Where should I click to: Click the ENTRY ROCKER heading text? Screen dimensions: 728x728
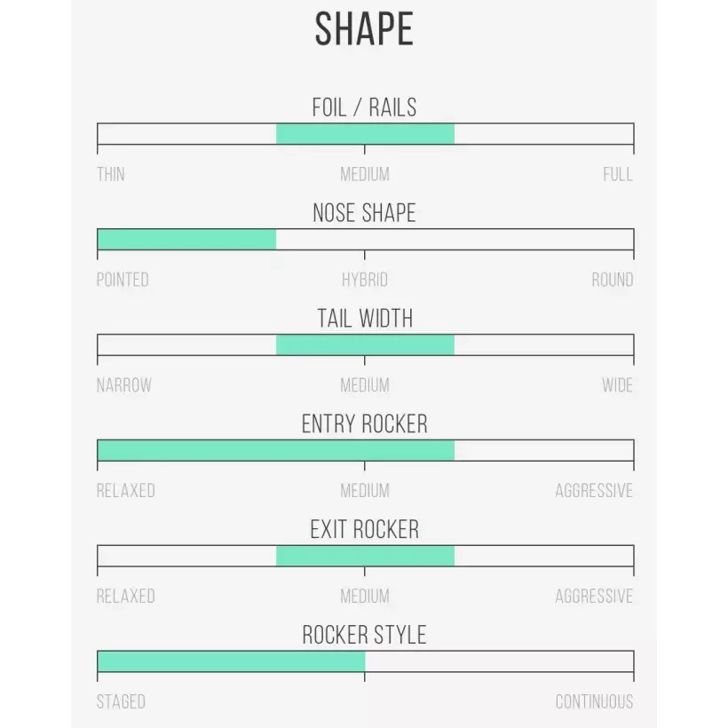click(x=364, y=424)
